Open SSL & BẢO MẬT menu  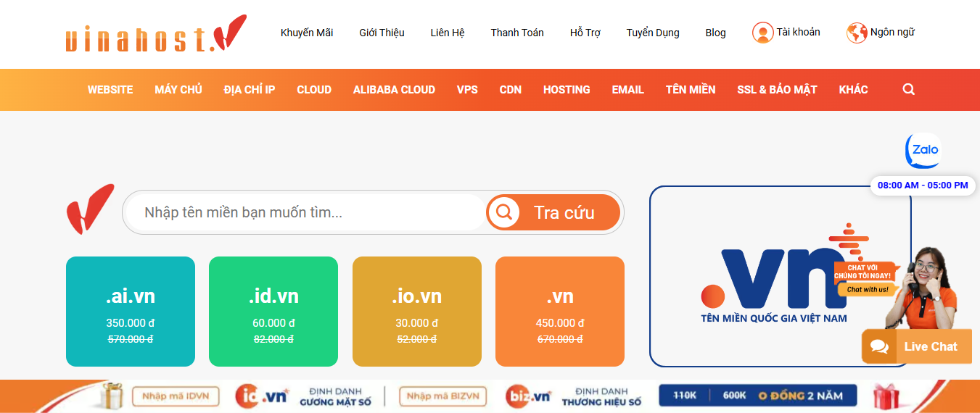(x=777, y=90)
